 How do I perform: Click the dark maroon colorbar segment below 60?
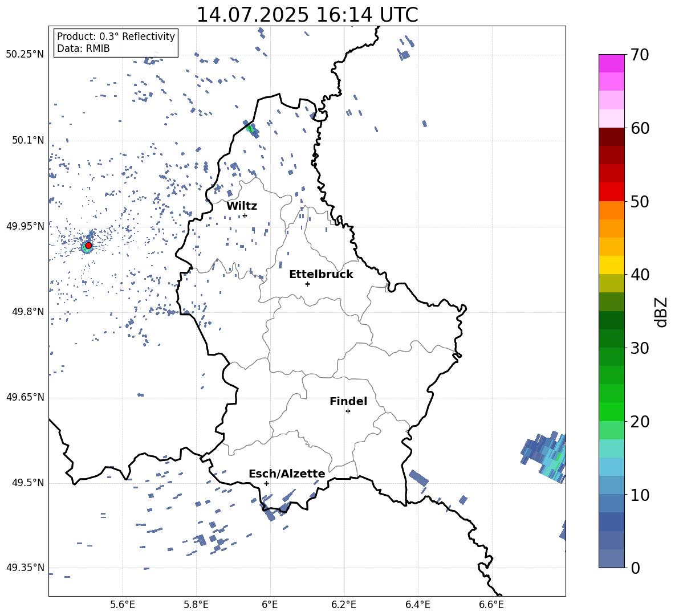(612, 137)
